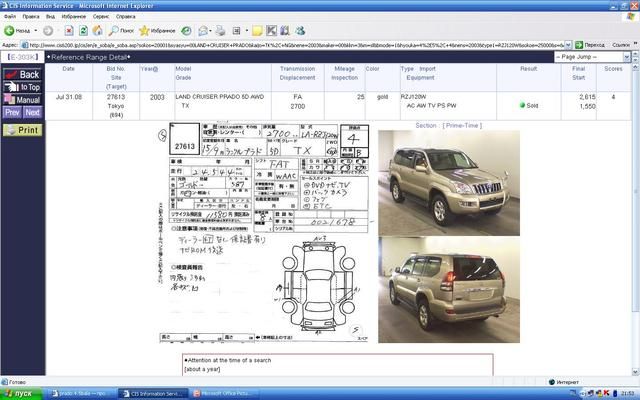Open the Page Jump dropdown
The height and width of the screenshot is (400, 640).
pos(592,57)
